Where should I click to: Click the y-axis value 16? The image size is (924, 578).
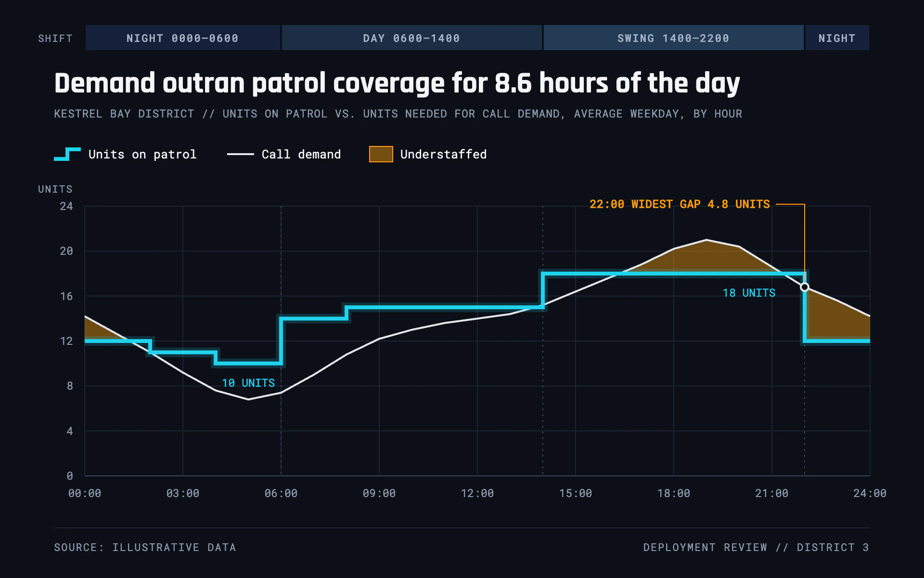click(x=66, y=296)
